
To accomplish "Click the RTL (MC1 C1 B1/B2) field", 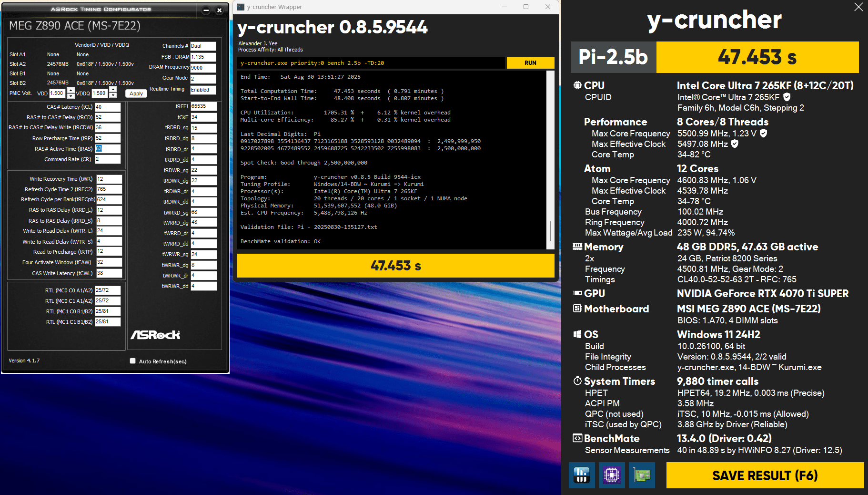I will 108,322.
